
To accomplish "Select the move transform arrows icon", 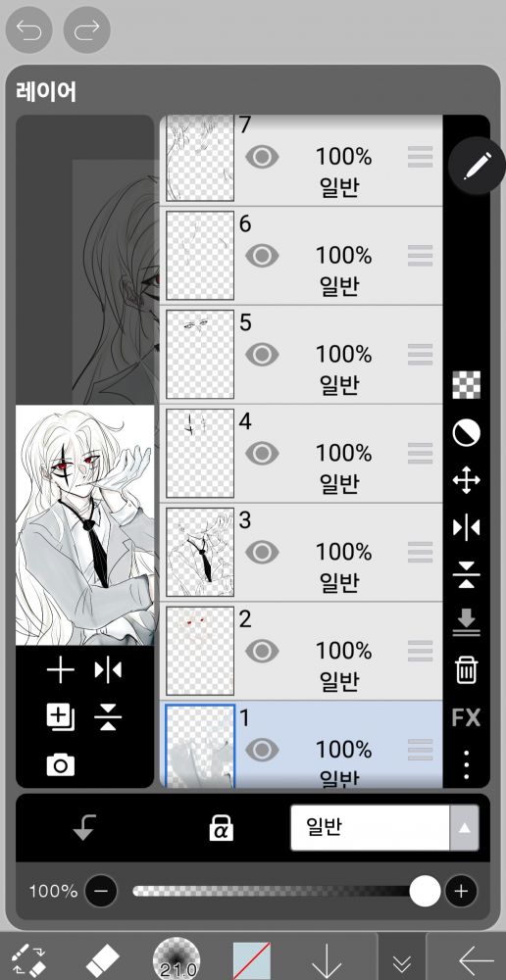I will tap(466, 481).
